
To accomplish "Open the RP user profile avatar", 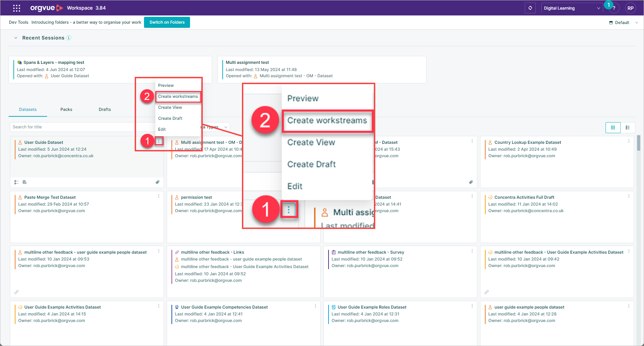I will [630, 8].
